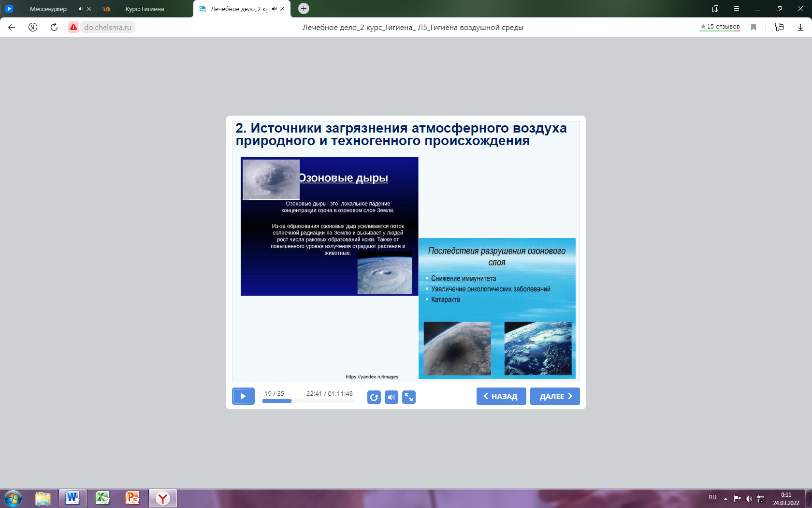Show the site security warning icon

(x=73, y=27)
